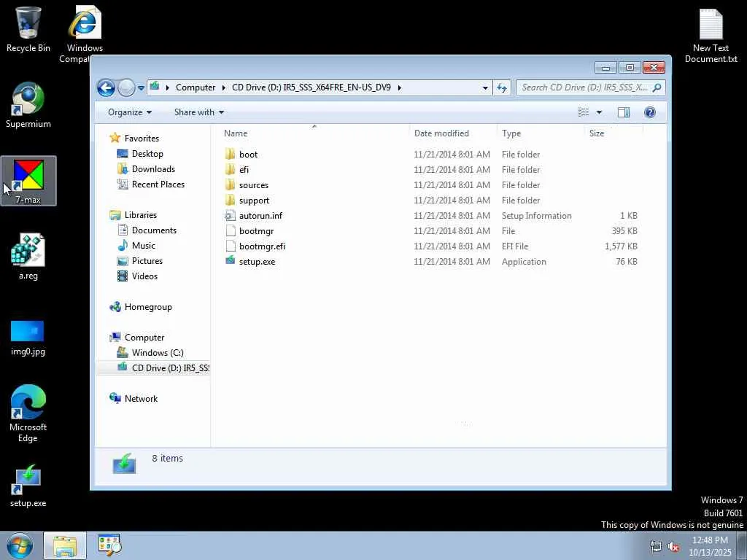The width and height of the screenshot is (747, 560).
Task: Refresh the CD Drive folder view
Action: [x=502, y=87]
